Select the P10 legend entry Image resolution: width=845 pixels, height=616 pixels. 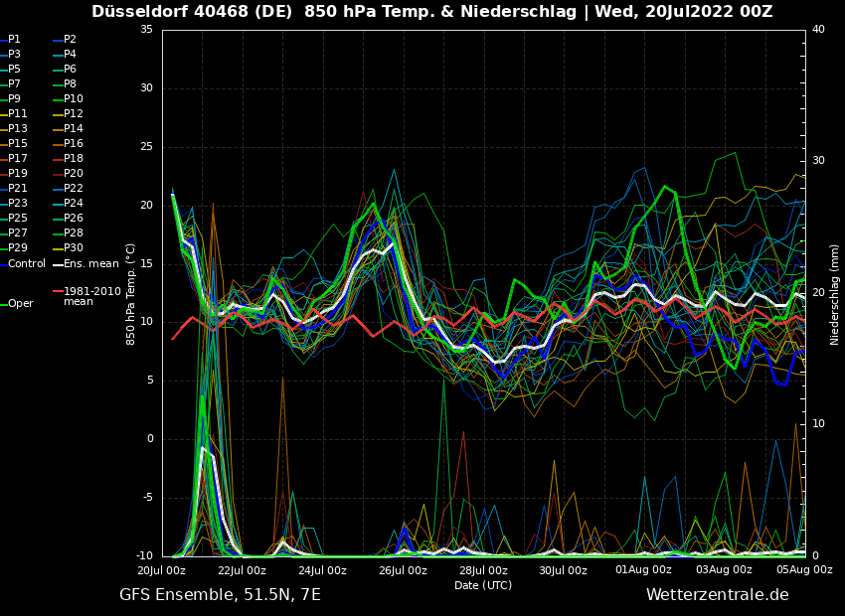point(73,99)
